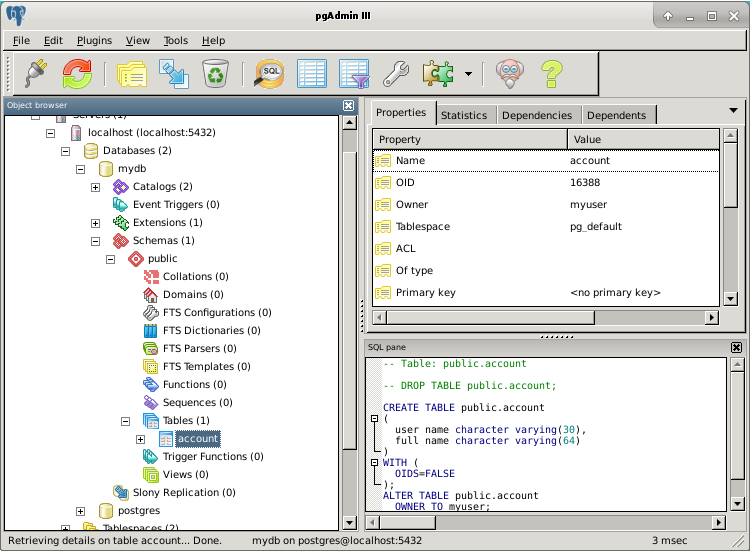Expand the Extensions (1) node

coord(96,223)
